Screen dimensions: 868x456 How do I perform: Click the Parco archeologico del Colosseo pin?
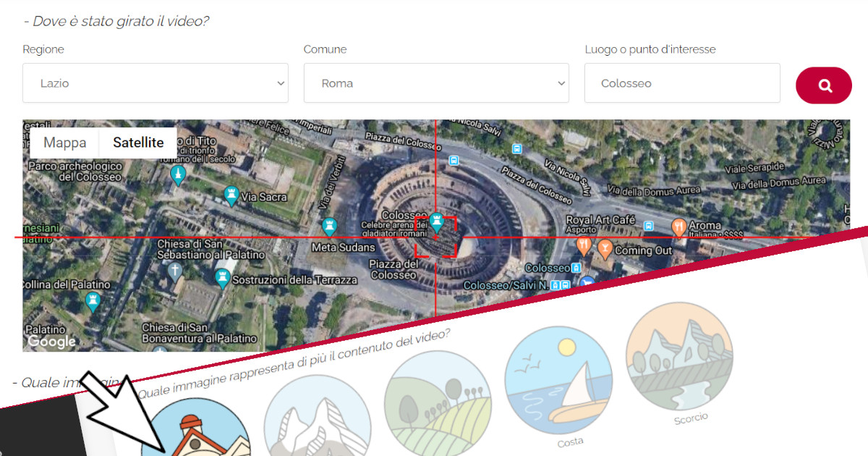coord(178,174)
